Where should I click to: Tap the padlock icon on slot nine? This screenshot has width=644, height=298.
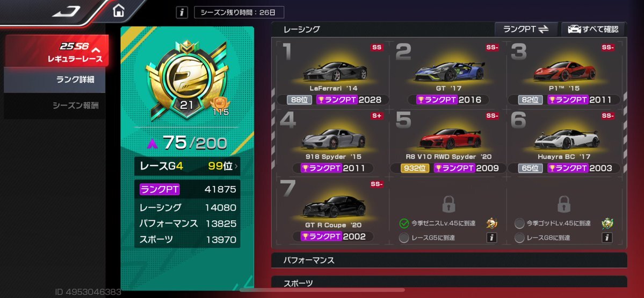click(x=563, y=204)
